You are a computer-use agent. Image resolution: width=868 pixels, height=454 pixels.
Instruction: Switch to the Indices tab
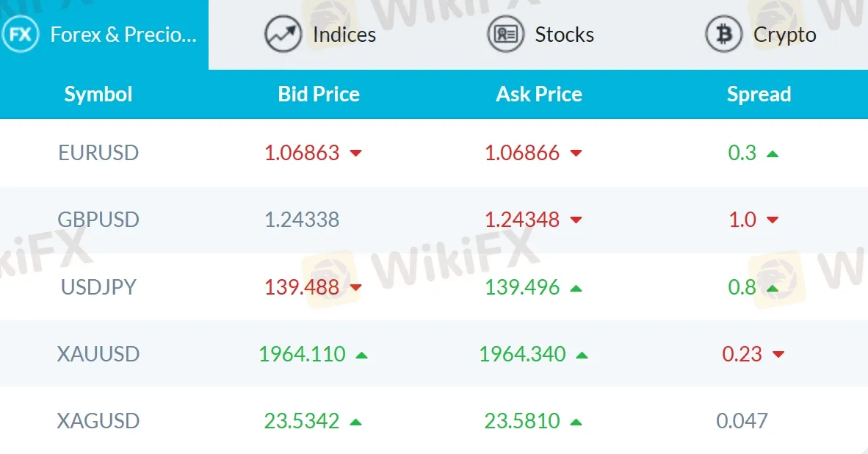(x=344, y=33)
